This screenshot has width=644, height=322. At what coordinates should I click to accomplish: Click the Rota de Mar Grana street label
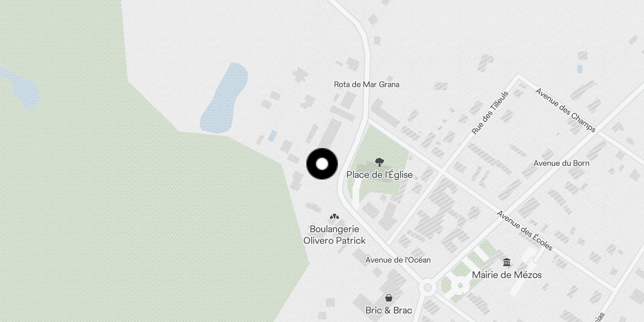coord(367,85)
